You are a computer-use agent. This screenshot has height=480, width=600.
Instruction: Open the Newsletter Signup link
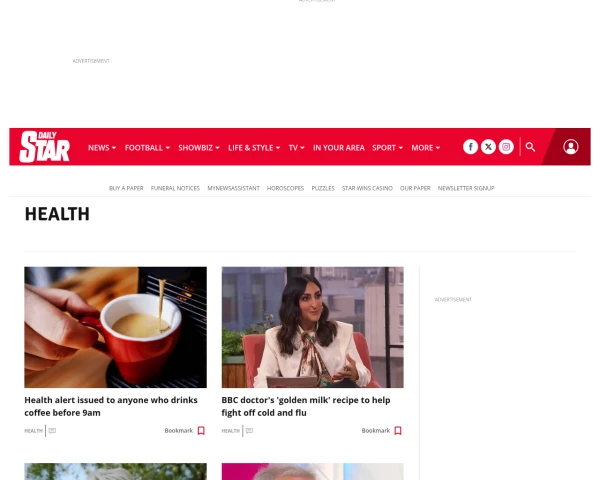[x=466, y=188]
